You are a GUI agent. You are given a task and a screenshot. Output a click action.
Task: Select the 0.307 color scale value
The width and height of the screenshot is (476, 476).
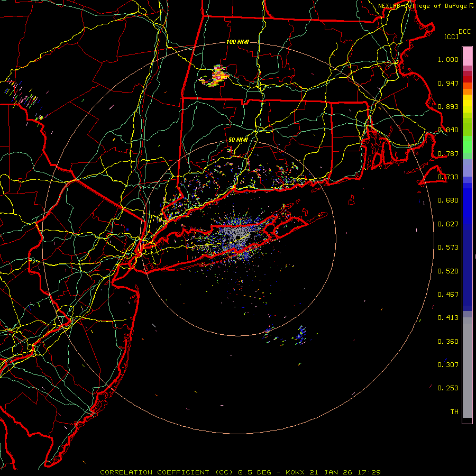pyautogui.click(x=448, y=365)
